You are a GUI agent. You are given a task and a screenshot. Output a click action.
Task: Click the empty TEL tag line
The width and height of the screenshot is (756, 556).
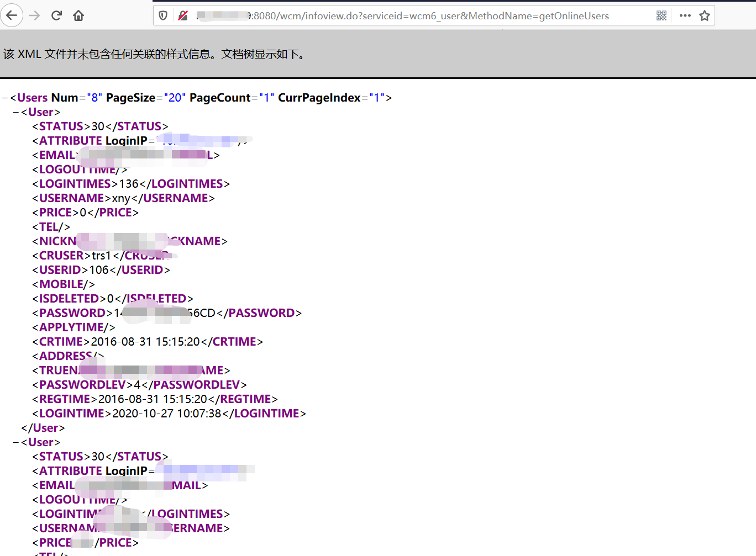coord(51,227)
